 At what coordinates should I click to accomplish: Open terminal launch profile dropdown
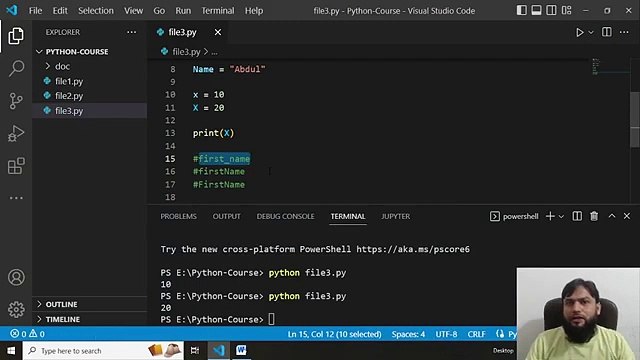coord(561,216)
